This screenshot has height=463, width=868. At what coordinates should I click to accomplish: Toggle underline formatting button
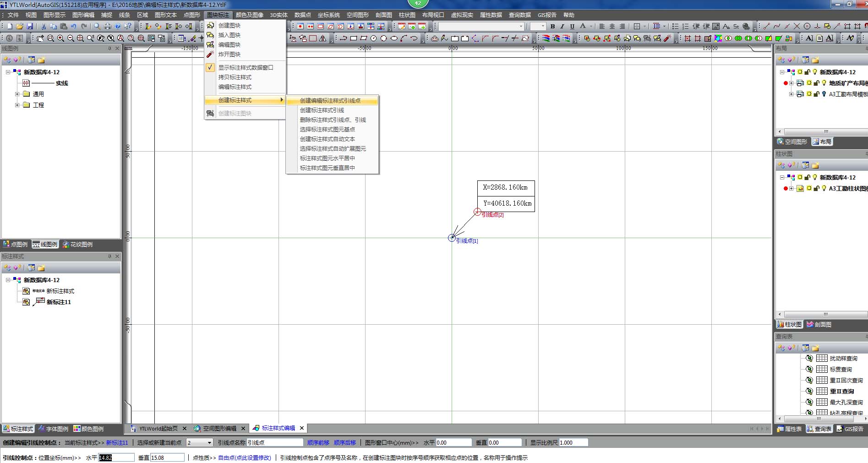[x=572, y=27]
